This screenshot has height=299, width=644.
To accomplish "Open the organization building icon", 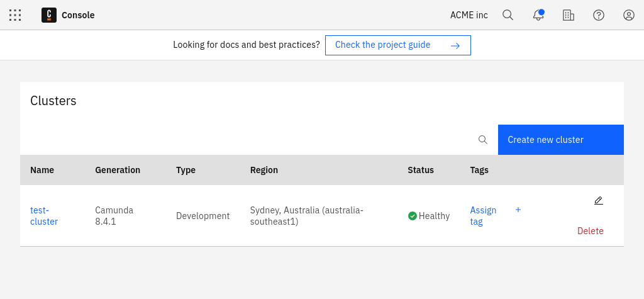I will point(569,15).
